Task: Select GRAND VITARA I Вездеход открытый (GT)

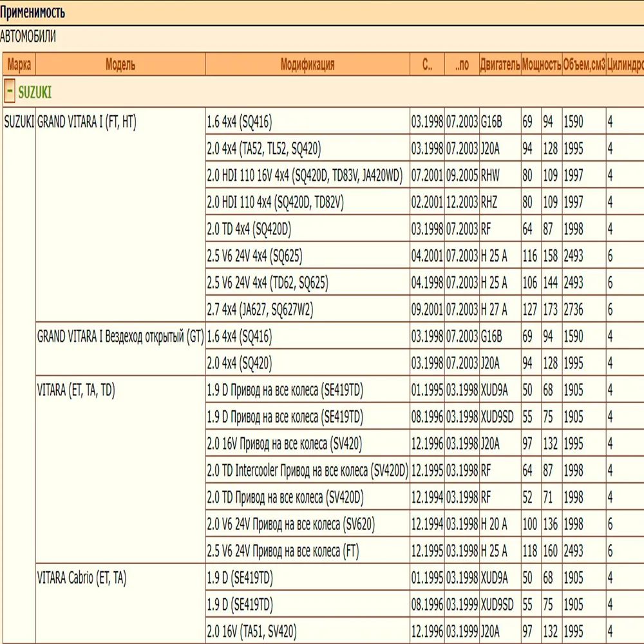Action: coord(120,336)
